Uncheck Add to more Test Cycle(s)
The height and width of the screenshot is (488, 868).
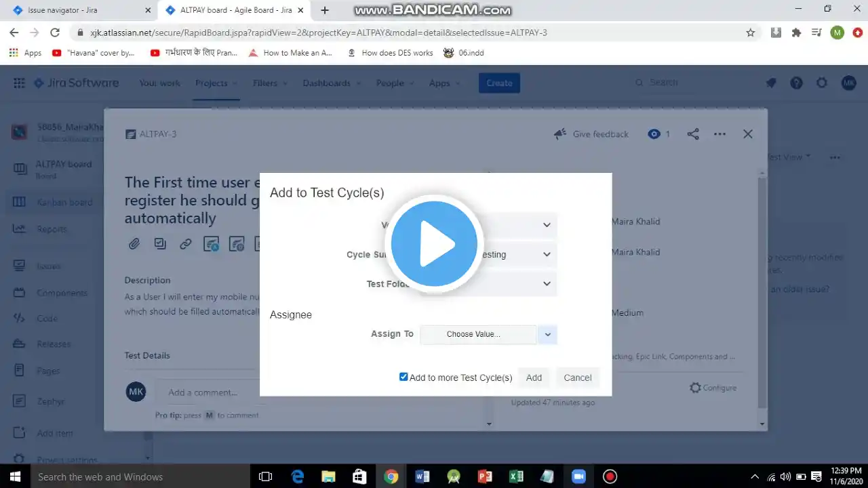tap(403, 377)
